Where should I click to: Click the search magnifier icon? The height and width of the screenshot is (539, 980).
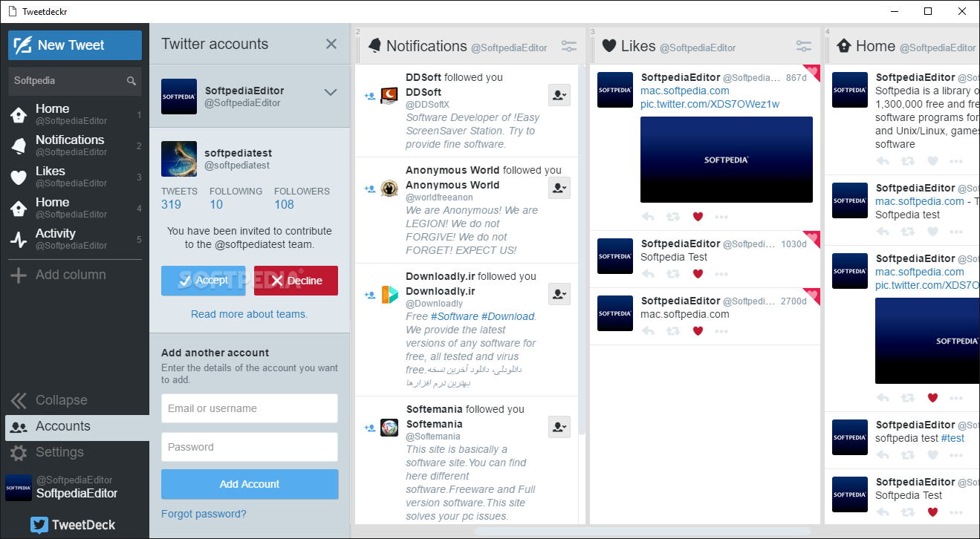pyautogui.click(x=132, y=81)
